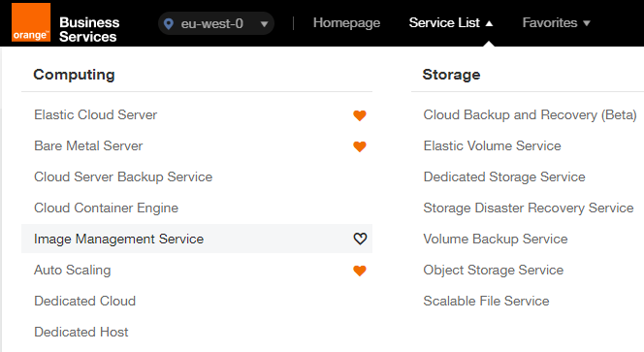Screen dimensions: 644x352
Task: Expand the Favorites dropdown
Action: (x=556, y=23)
